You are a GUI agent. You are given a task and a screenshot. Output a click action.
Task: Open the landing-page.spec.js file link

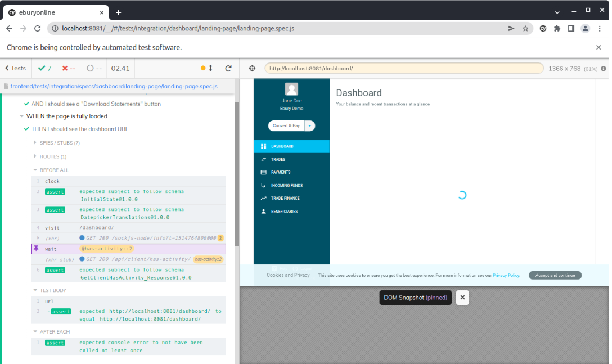[114, 86]
